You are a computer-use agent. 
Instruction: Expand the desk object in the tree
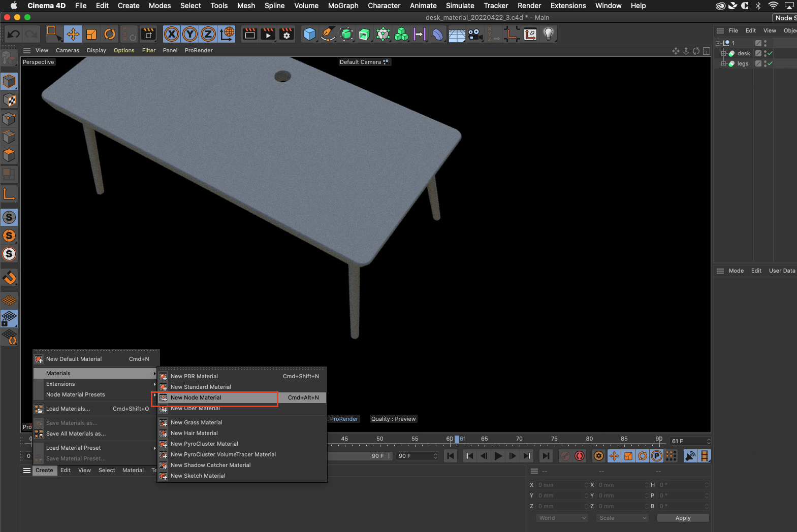(724, 53)
